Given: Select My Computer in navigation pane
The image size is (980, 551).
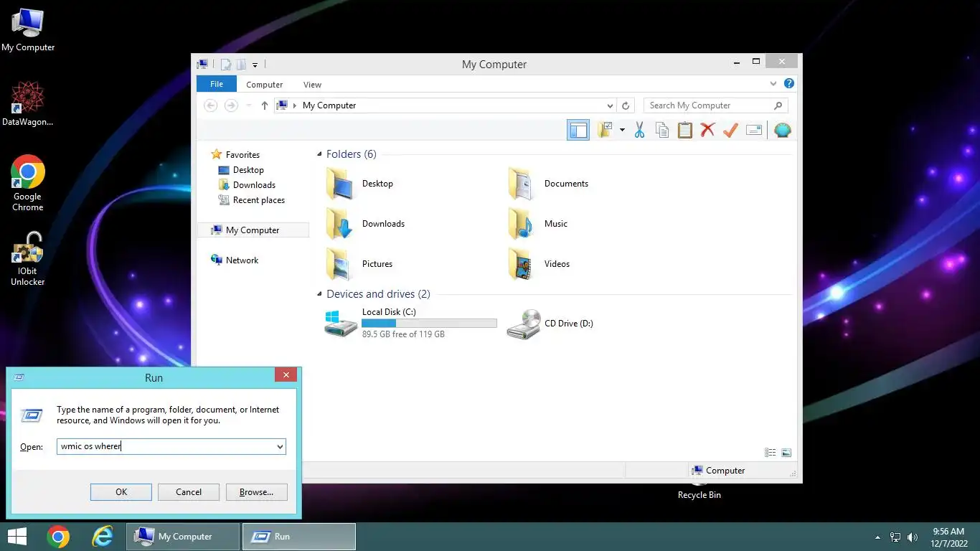Looking at the screenshot, I should click(x=253, y=230).
